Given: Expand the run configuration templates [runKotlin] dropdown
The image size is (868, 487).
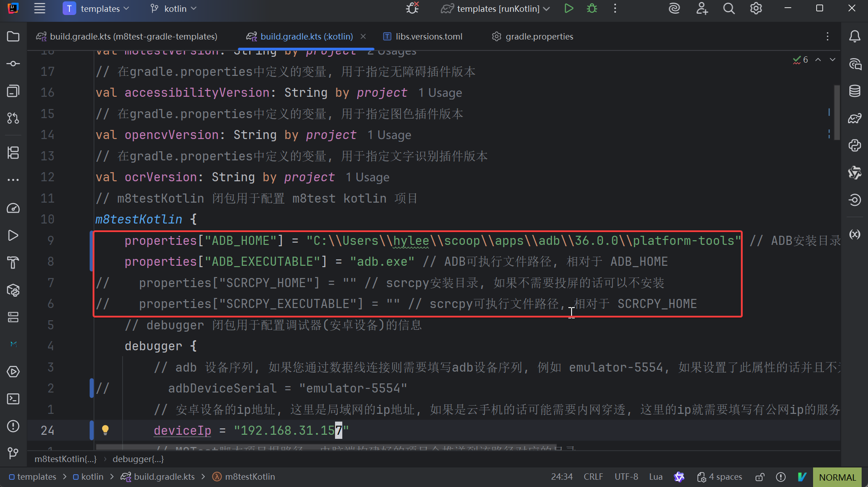Looking at the screenshot, I should pyautogui.click(x=496, y=9).
